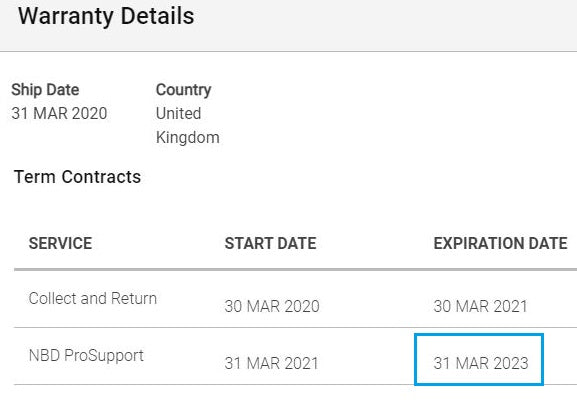Click the Warranty Details heading
The height and width of the screenshot is (400, 577).
point(106,17)
